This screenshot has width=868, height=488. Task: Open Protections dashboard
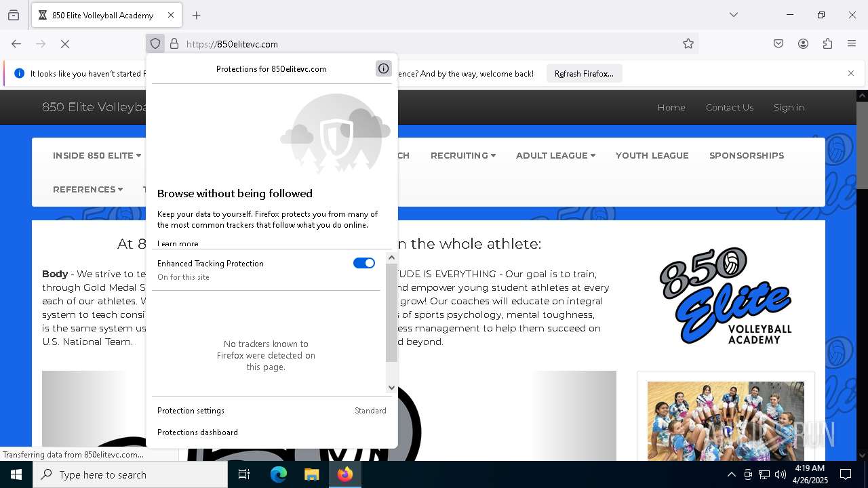271,432
